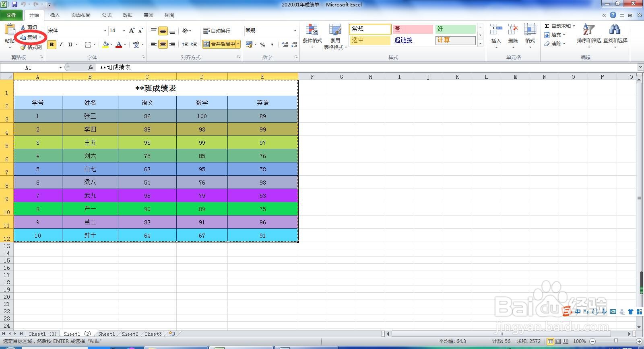Expand Merge and Center options arrow
The height and width of the screenshot is (349, 644).
click(238, 44)
